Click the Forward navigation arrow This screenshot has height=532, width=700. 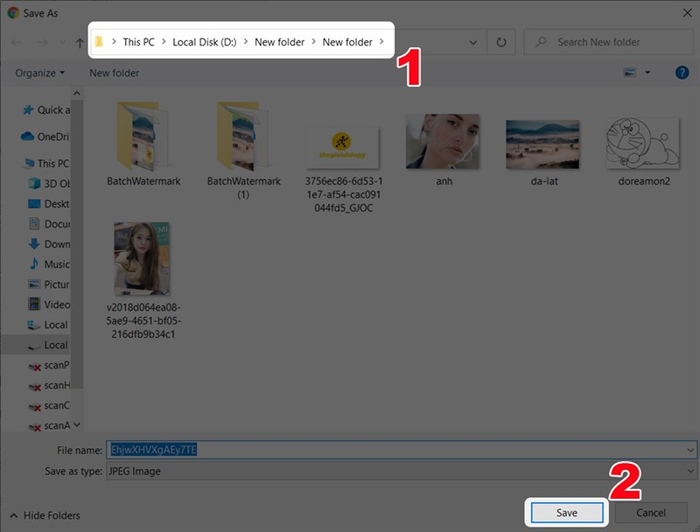[42, 42]
